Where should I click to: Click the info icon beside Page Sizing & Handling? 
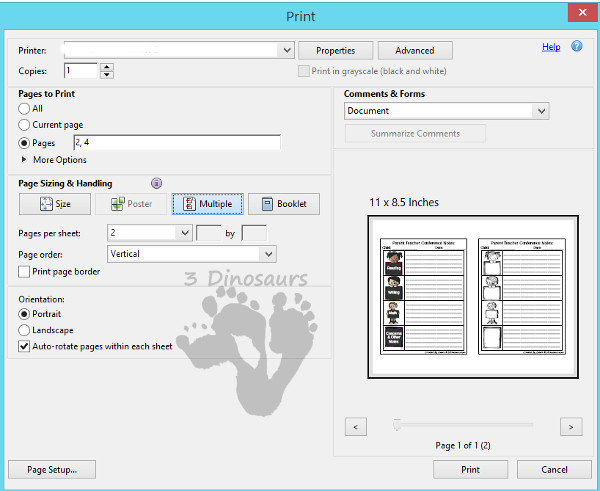[x=156, y=183]
